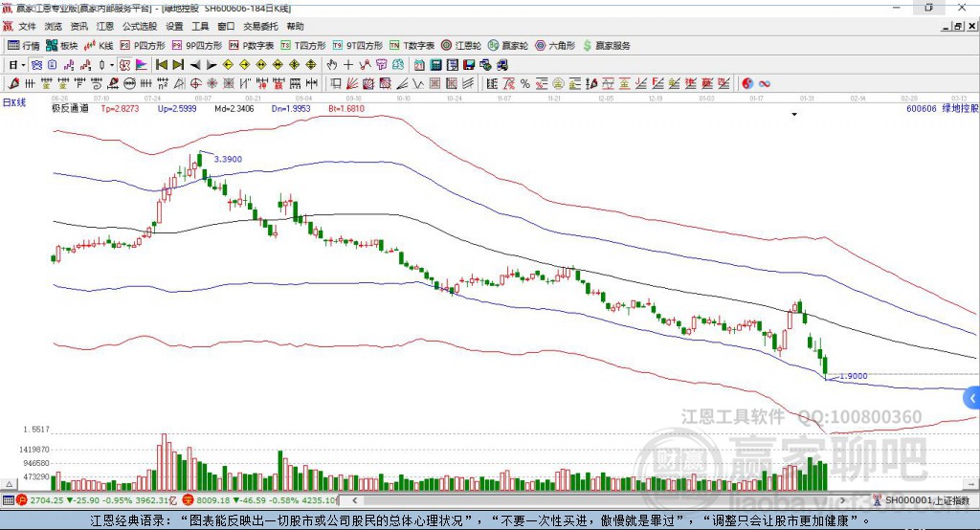The height and width of the screenshot is (530, 980).
Task: Open the 六角形 hexagon tool
Action: (555, 46)
